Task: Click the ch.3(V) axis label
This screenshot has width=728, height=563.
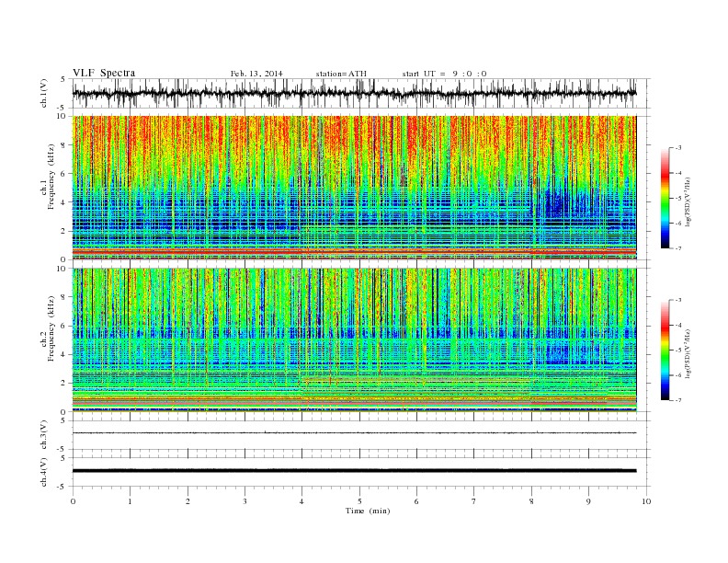Action: pos(44,435)
